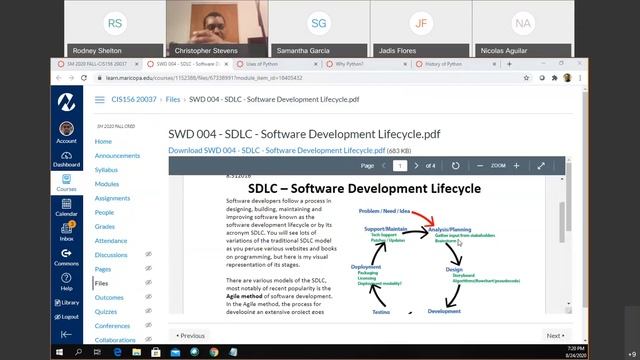Open Windows taskbar search
The height and width of the screenshot is (360, 640).
pos(78,352)
